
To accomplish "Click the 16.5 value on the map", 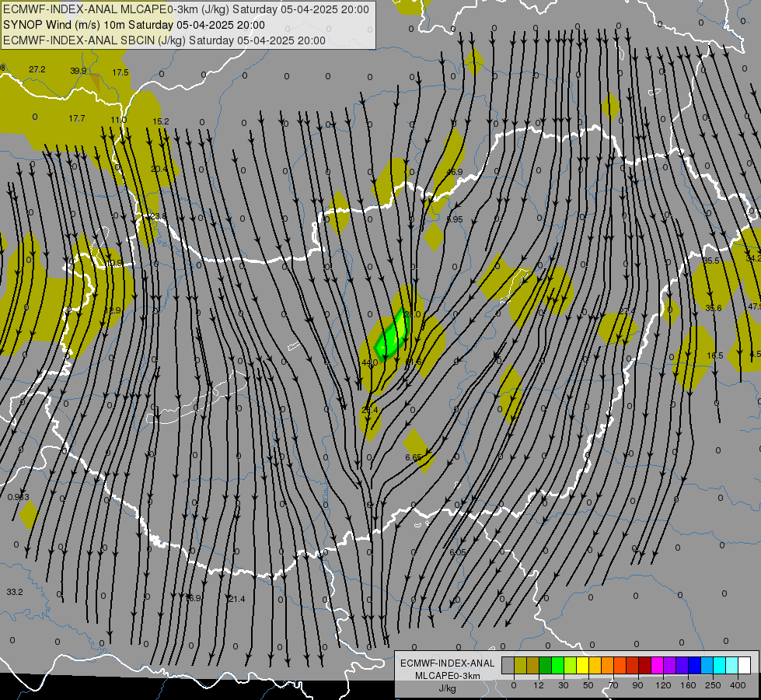I will pos(714,355).
